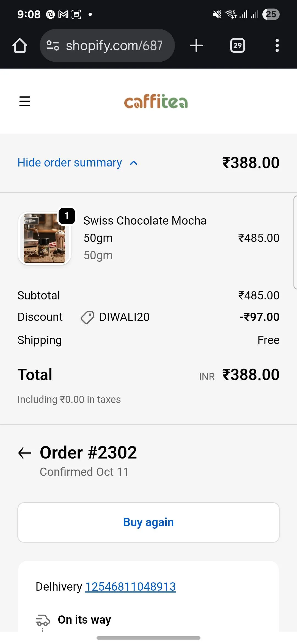Tap the page scrollbar handle on right edge

tap(295, 242)
